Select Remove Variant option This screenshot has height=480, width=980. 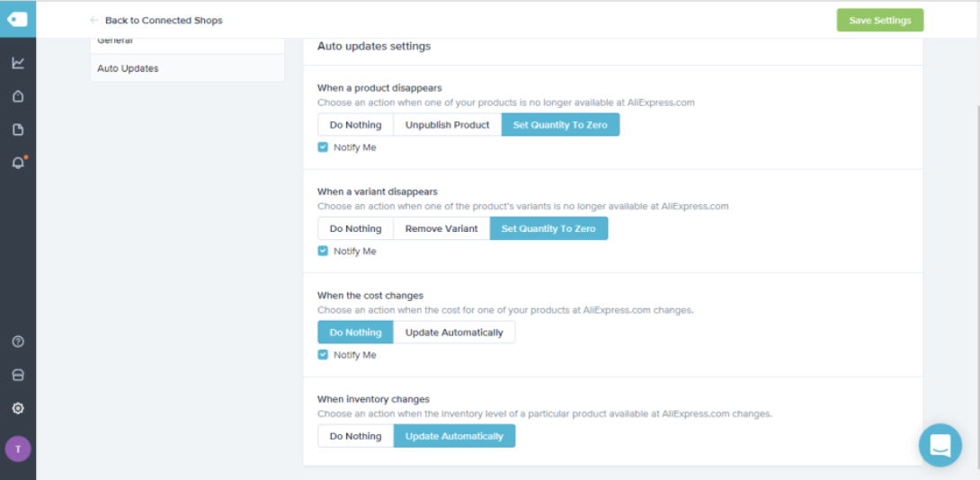coord(441,229)
